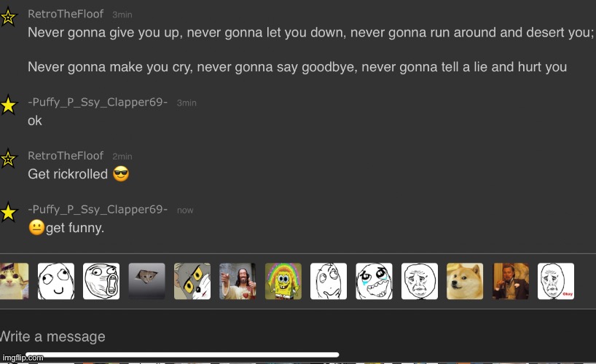The height and width of the screenshot is (364, 596).
Task: Insert the tears of joy rage face
Action: (x=374, y=281)
